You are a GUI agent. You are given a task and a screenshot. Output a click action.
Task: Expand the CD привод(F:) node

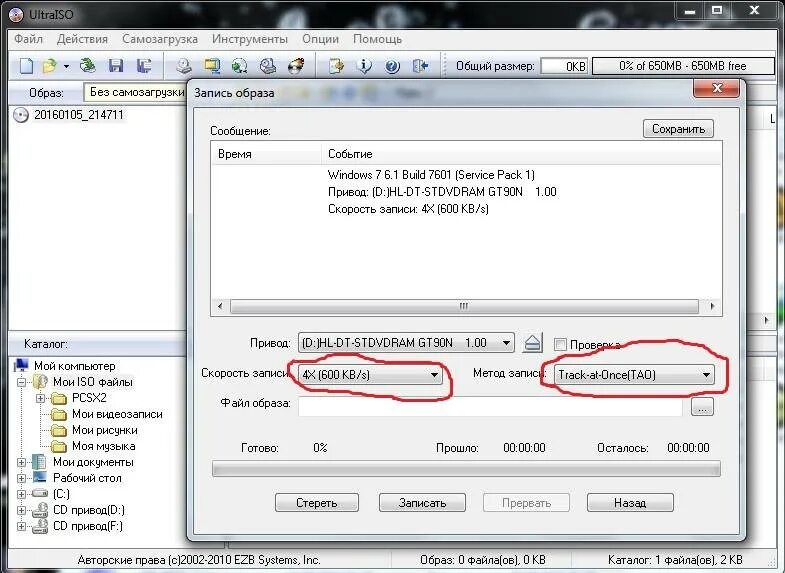click(x=21, y=526)
